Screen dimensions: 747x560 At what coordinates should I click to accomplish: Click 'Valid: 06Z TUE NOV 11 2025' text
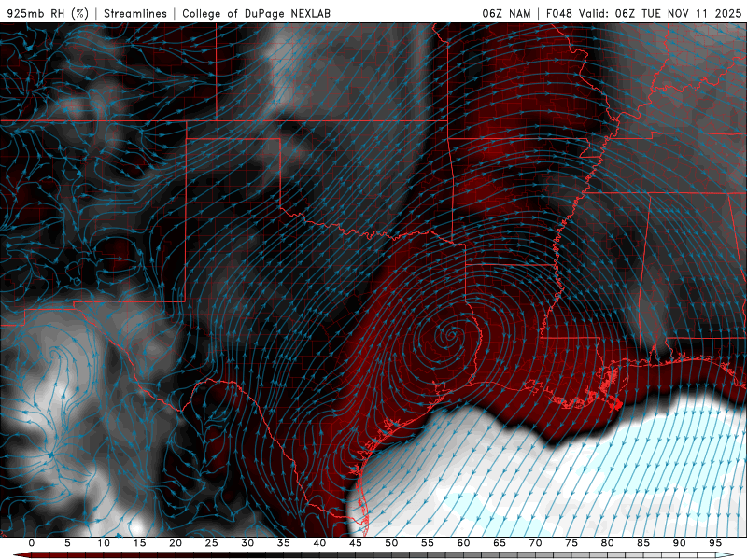(x=660, y=13)
